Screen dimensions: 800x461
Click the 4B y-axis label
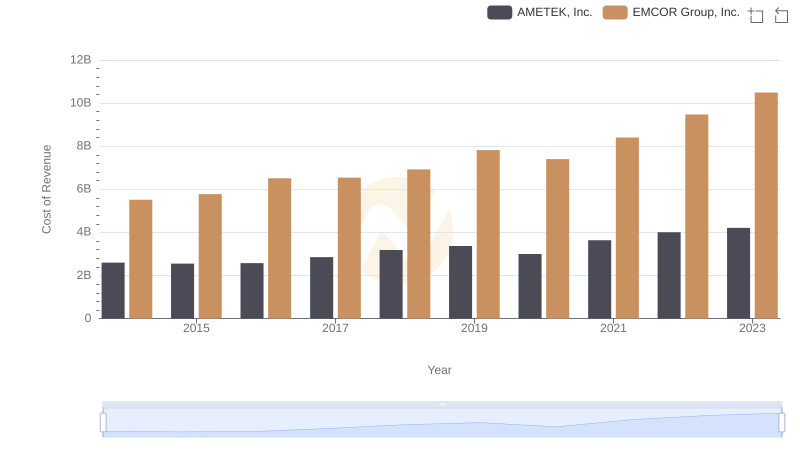(x=84, y=232)
